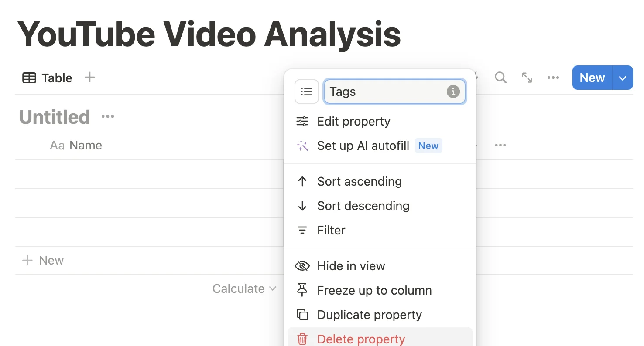Click the Untitled group title
This screenshot has width=644, height=346.
(55, 117)
